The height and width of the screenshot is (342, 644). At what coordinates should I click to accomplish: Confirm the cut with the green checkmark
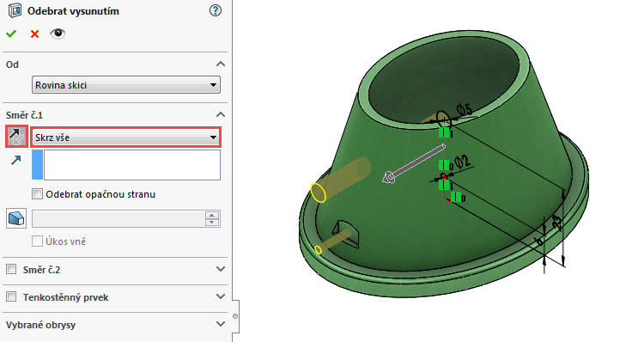[11, 34]
